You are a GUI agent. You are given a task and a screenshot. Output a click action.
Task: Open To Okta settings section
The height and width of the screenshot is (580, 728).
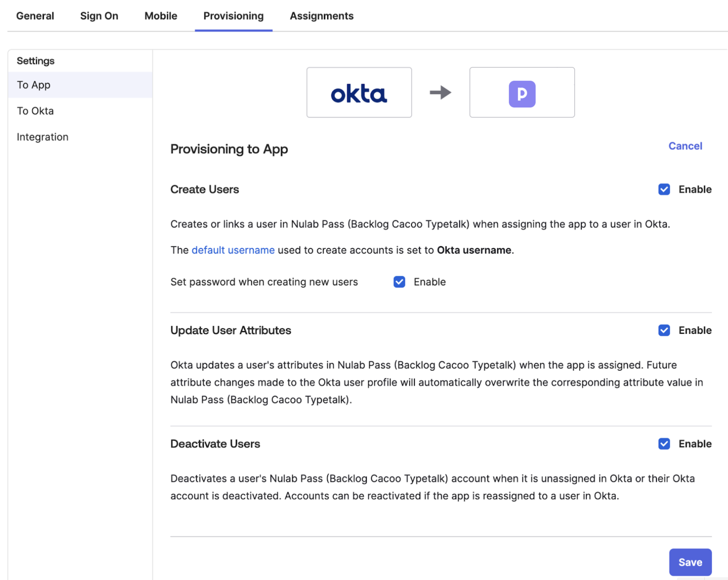pyautogui.click(x=35, y=111)
